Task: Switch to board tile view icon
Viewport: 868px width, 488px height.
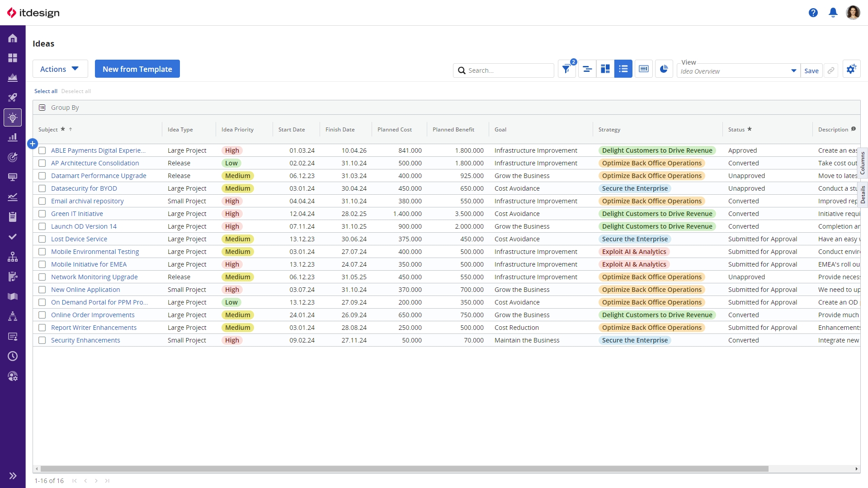Action: [605, 69]
